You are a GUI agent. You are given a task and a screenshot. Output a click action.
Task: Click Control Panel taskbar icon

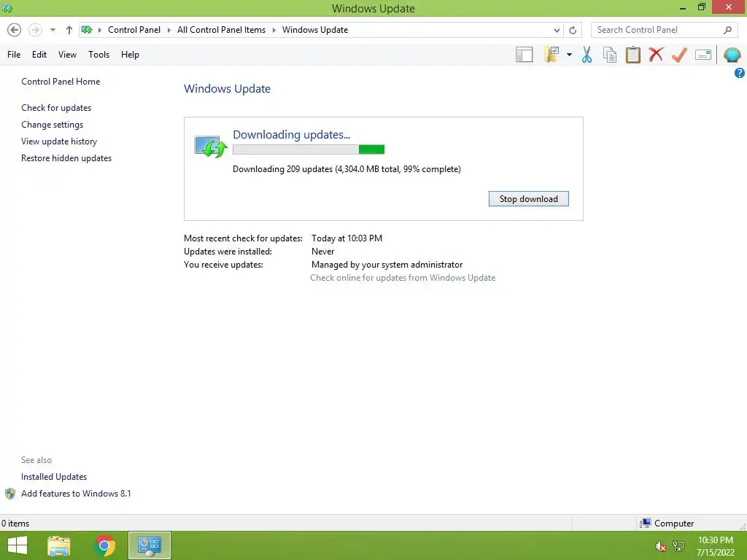[x=150, y=545]
